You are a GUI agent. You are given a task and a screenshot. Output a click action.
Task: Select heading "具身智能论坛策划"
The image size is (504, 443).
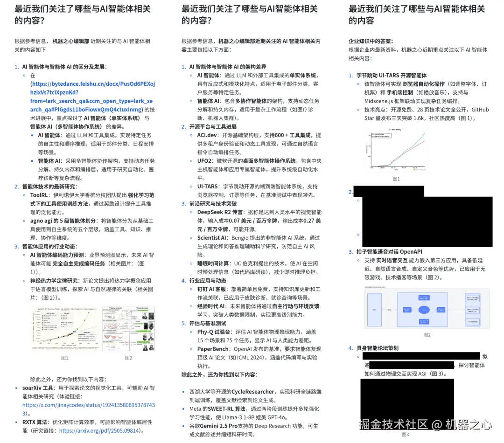pyautogui.click(x=378, y=348)
